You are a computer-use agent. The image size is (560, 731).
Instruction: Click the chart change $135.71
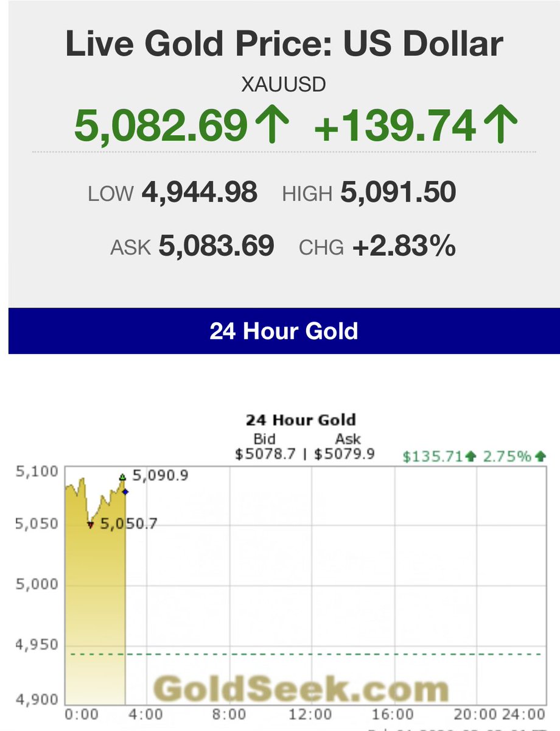pos(433,456)
